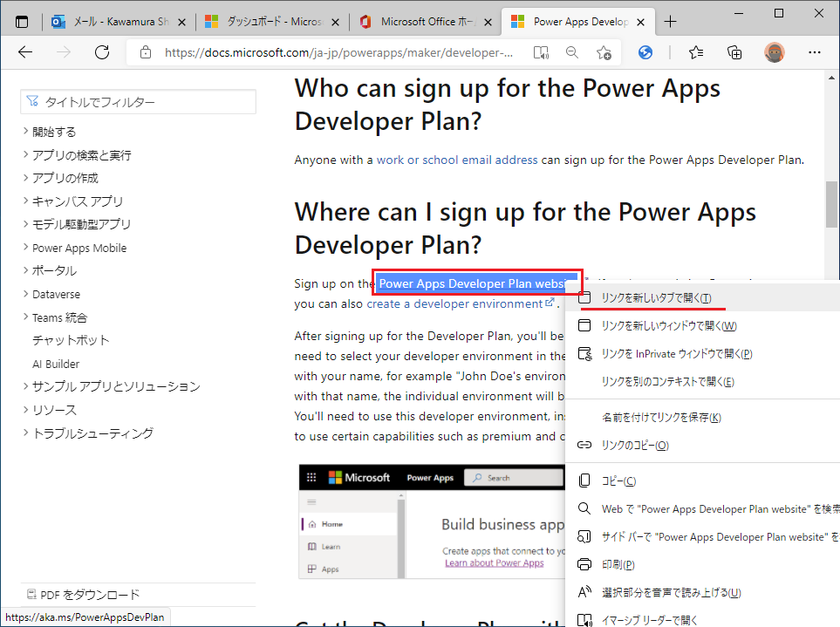Image resolution: width=840 pixels, height=627 pixels.
Task: Expand the キャンバス アプリ section
Action: (73, 201)
